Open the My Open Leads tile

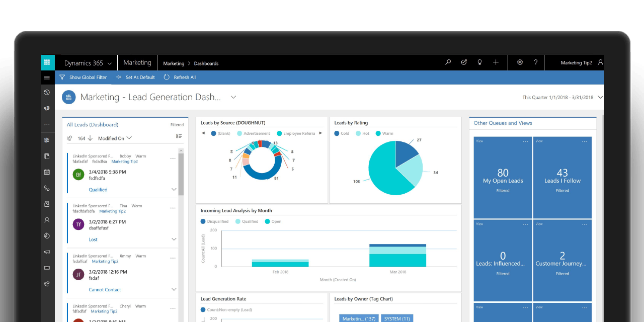point(503,178)
